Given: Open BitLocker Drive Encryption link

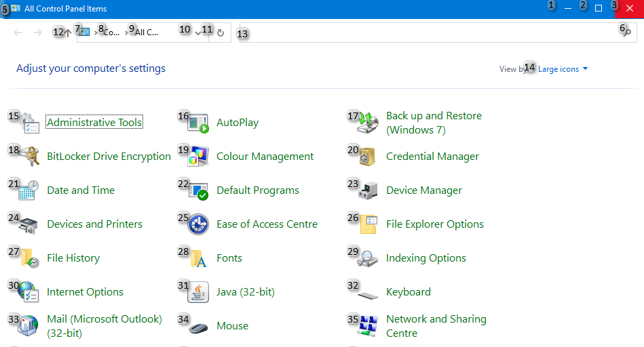Looking at the screenshot, I should 109,157.
